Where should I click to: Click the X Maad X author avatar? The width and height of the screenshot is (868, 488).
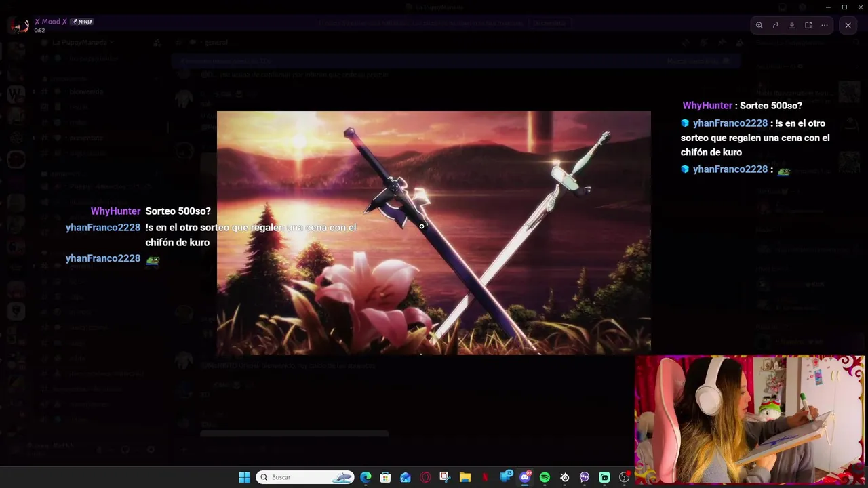point(19,25)
